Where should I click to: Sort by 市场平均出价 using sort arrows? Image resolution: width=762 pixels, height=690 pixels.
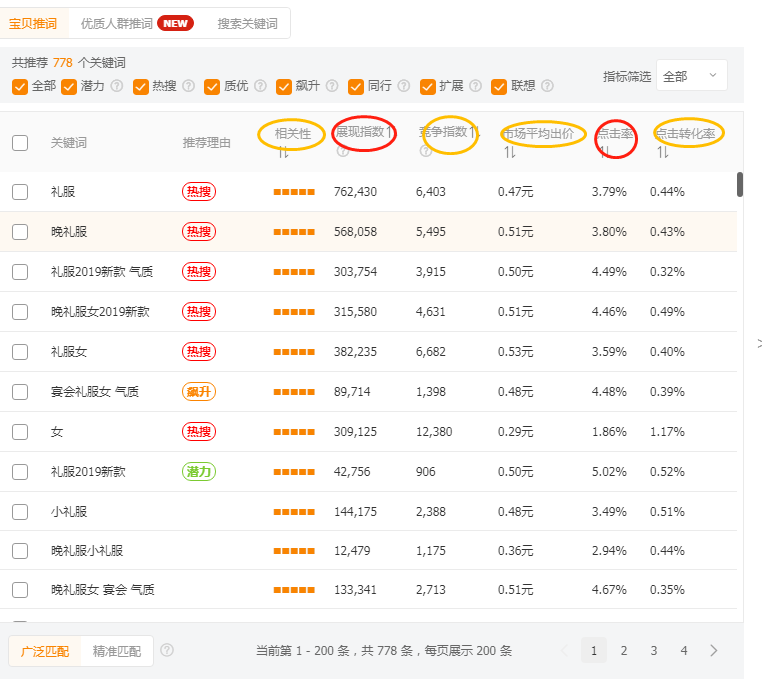tap(510, 152)
